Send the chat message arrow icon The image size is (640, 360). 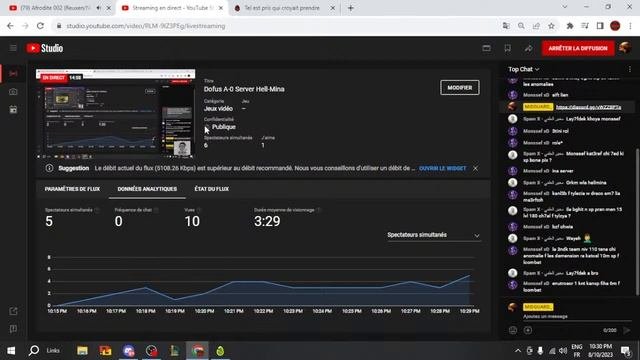point(627,330)
